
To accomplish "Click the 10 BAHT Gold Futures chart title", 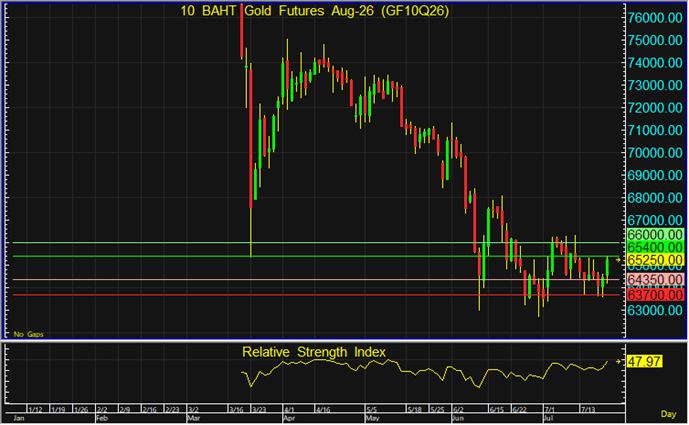I will click(315, 11).
